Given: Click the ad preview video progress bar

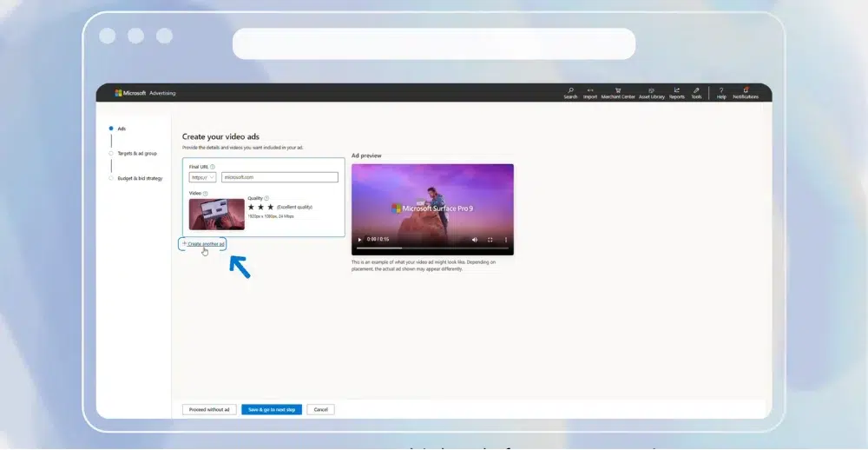Looking at the screenshot, I should click(432, 248).
